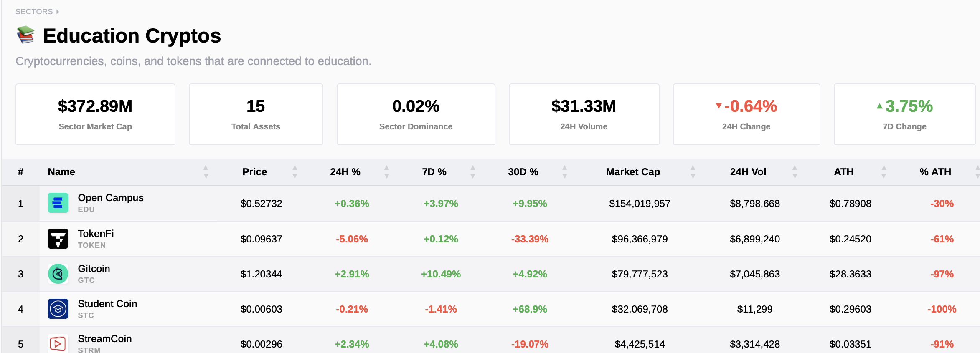
Task: Click the red down triangle beside -0.64%
Action: (x=718, y=106)
